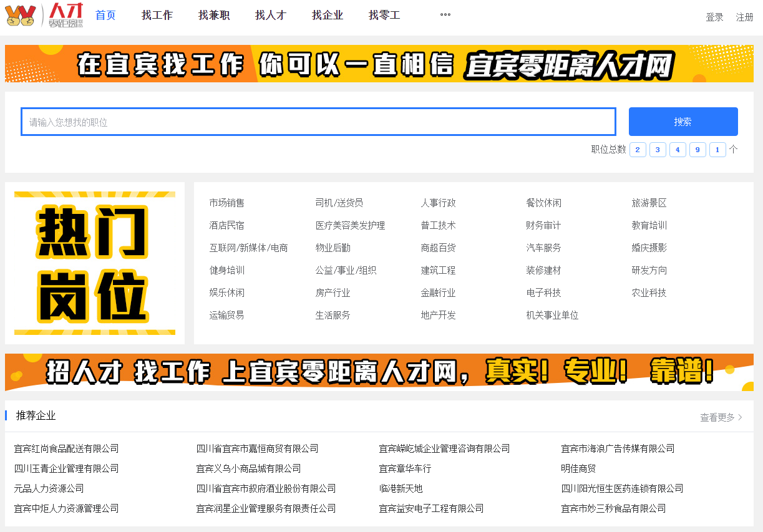Click the 注册 link
This screenshot has height=532, width=763.
click(x=744, y=17)
